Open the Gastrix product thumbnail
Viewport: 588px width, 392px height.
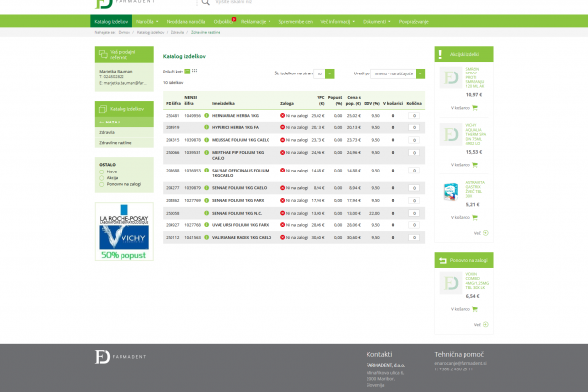point(451,192)
